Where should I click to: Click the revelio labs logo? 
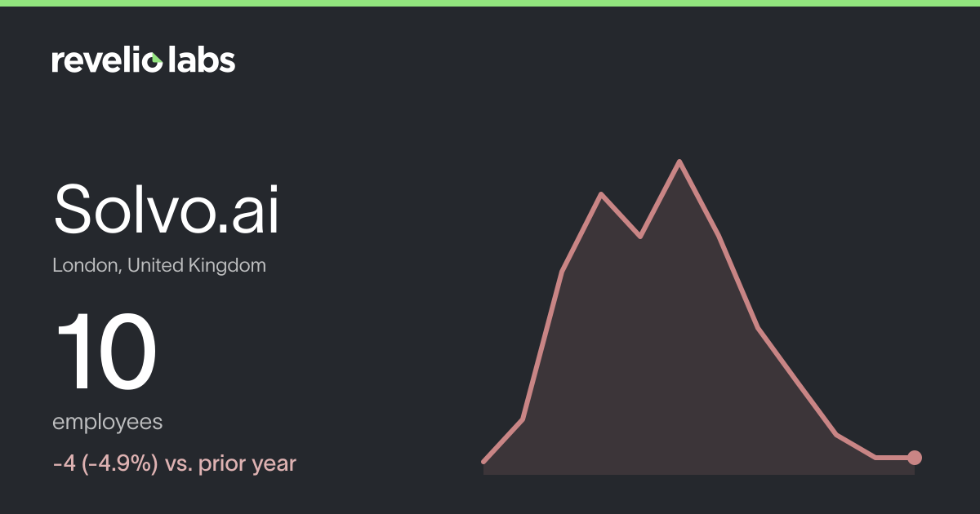coord(144,60)
